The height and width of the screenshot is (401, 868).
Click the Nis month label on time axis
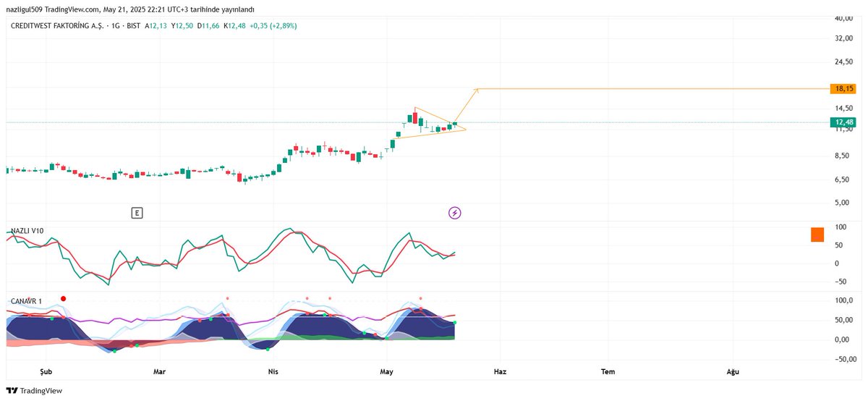coord(273,372)
